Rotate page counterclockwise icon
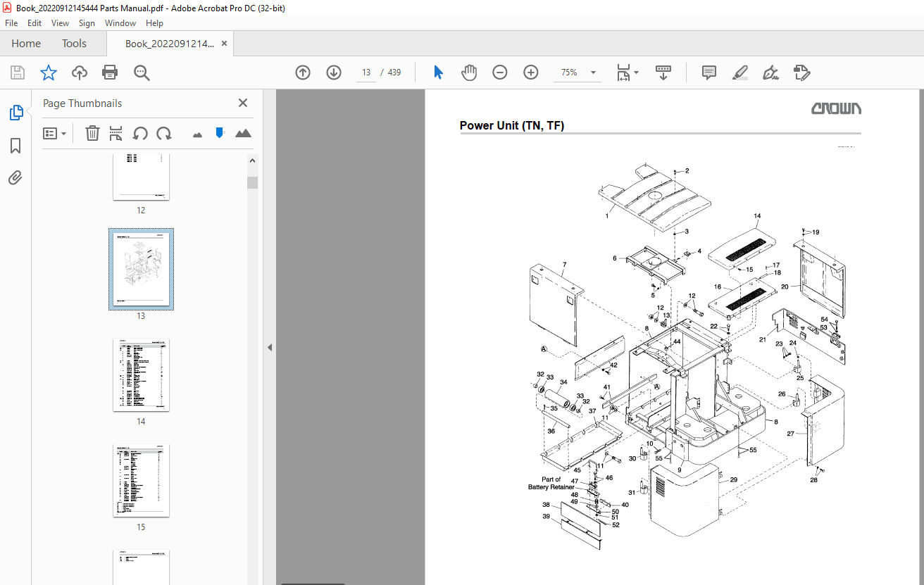 point(140,133)
